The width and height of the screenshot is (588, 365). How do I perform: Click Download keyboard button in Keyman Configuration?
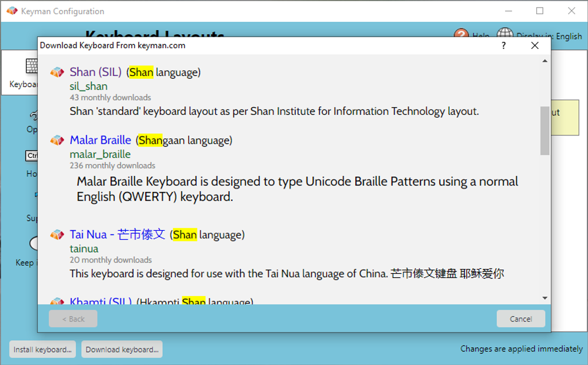coord(122,350)
